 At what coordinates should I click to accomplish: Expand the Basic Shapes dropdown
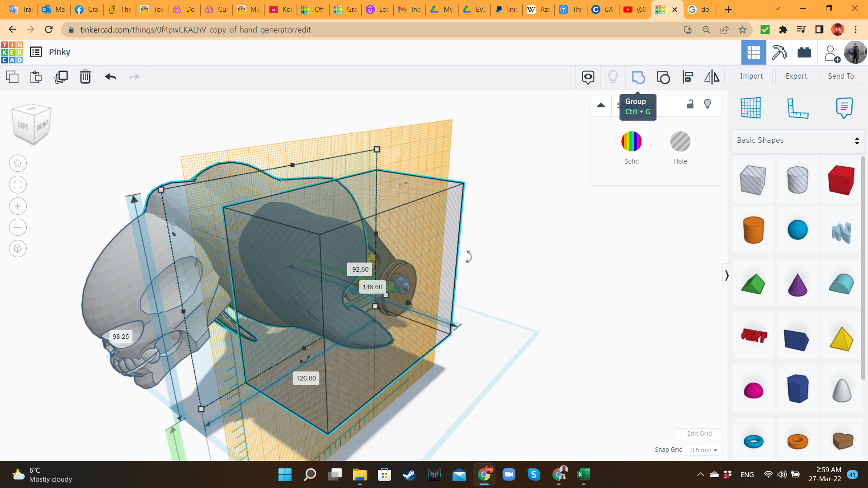click(797, 141)
